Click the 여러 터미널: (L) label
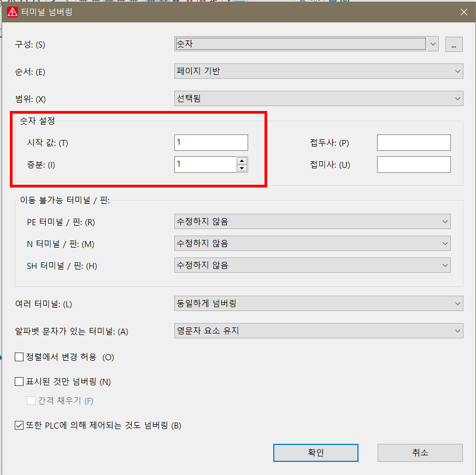Image resolution: width=476 pixels, height=475 pixels. coord(43,304)
